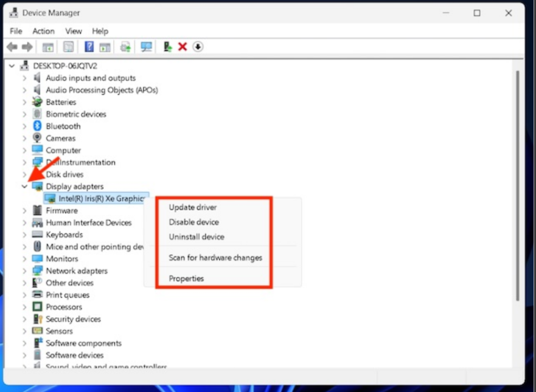Click the Forward arrow in the toolbar
This screenshot has height=392, width=536.
(27, 47)
